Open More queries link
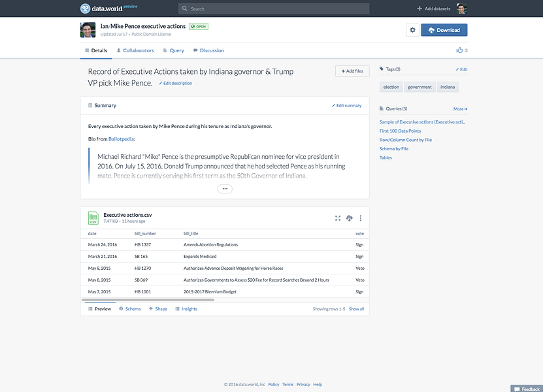 (460, 108)
